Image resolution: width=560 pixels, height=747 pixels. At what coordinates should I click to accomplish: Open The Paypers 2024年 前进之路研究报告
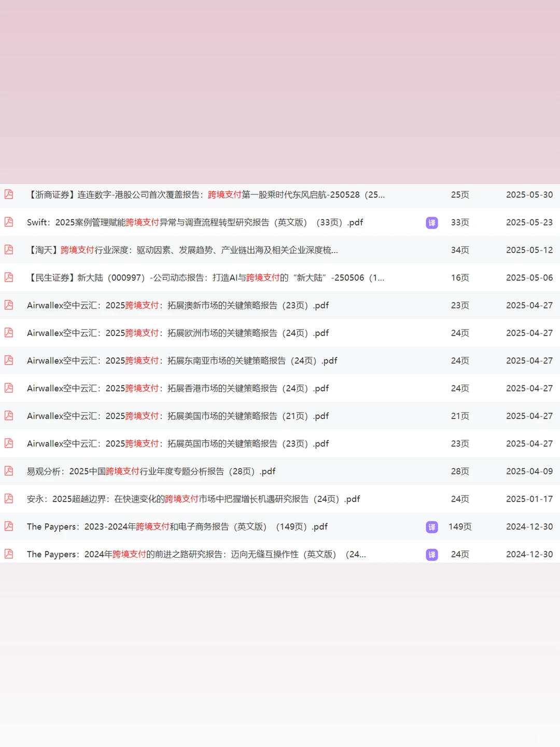(x=197, y=555)
